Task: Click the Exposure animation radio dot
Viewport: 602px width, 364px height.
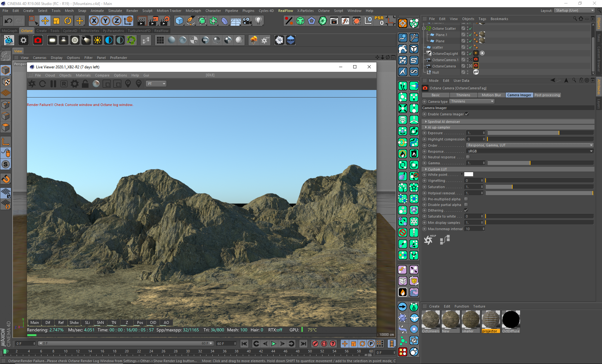Action: tap(425, 133)
